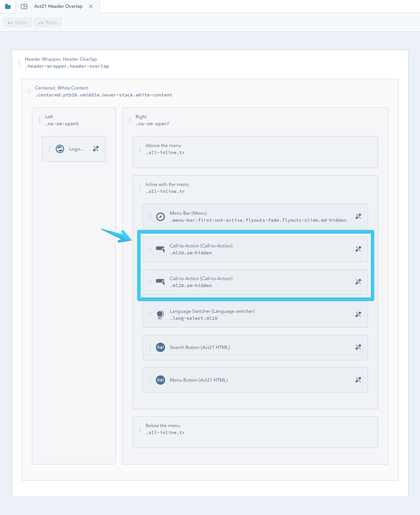Click the globe icon on Language Switcher
The height and width of the screenshot is (515, 420).
[x=160, y=315]
